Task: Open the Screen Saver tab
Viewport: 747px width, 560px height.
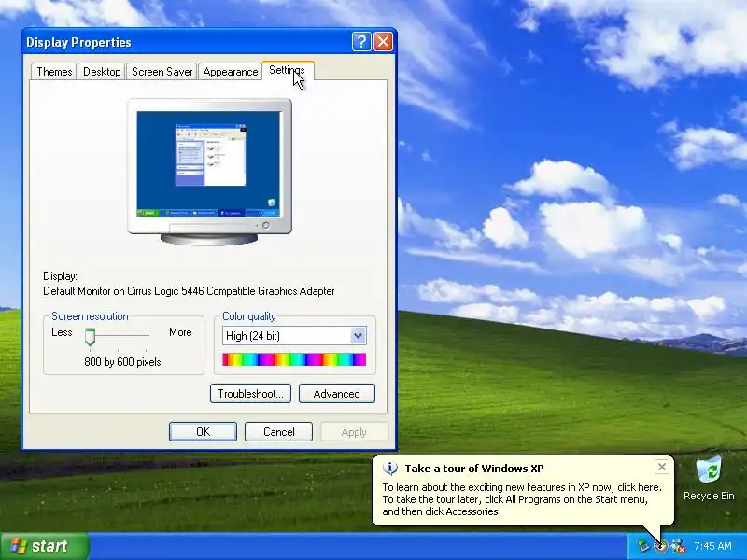Action: coord(162,72)
